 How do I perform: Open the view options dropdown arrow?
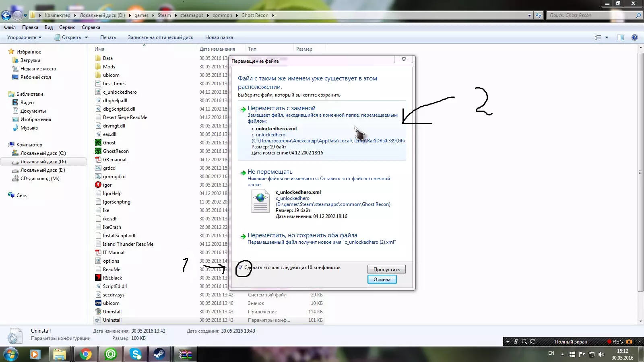pyautogui.click(x=607, y=37)
